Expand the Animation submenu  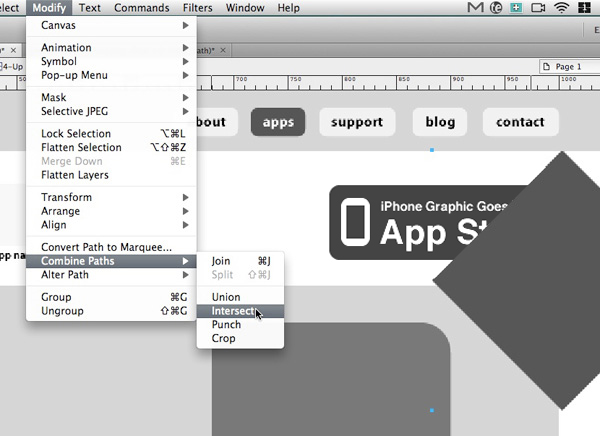click(111, 47)
